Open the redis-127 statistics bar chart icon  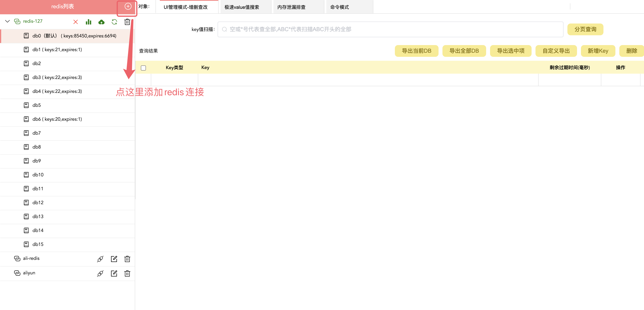pyautogui.click(x=88, y=22)
